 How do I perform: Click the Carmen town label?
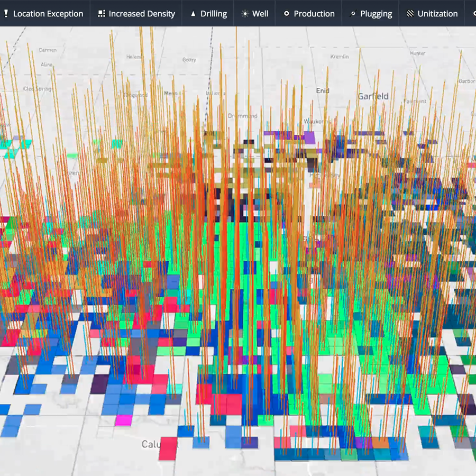[x=48, y=50]
